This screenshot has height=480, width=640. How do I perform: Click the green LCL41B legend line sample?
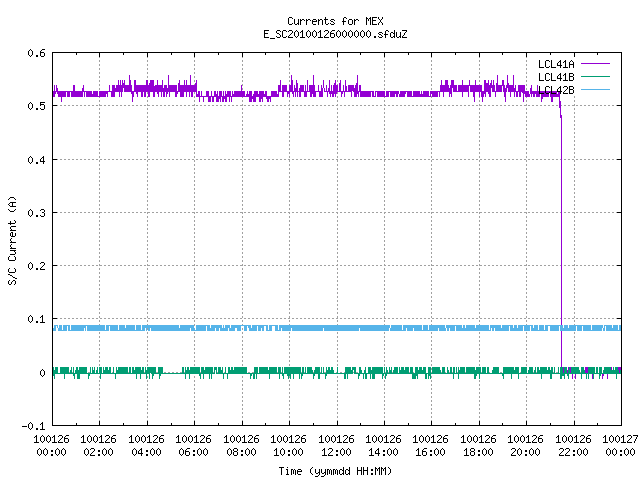tap(595, 76)
